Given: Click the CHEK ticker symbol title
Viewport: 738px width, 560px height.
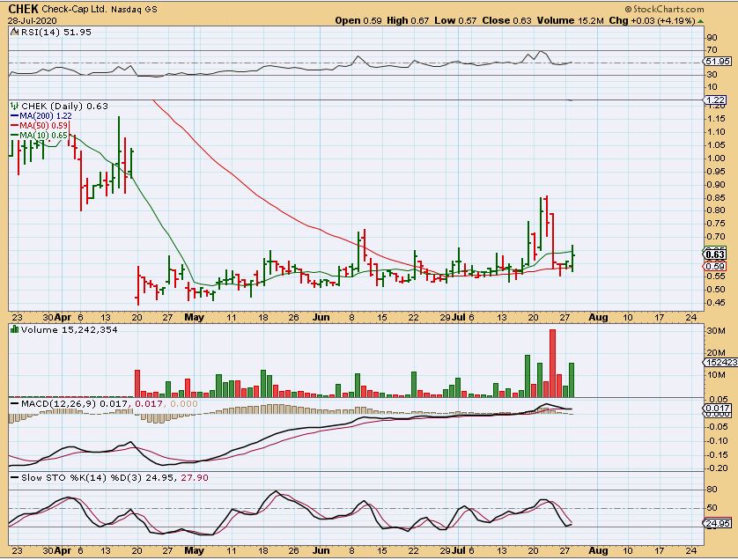Looking at the screenshot, I should pos(23,8).
